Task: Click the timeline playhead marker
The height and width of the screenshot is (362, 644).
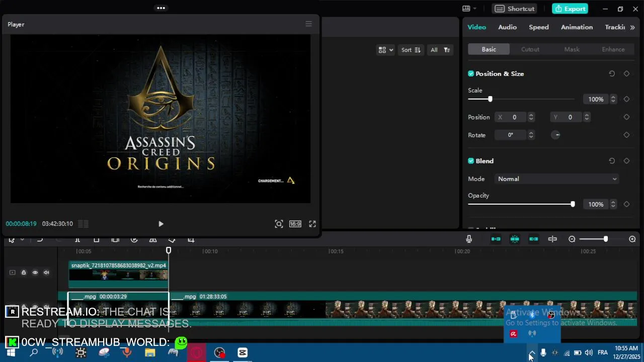Action: coord(169,250)
